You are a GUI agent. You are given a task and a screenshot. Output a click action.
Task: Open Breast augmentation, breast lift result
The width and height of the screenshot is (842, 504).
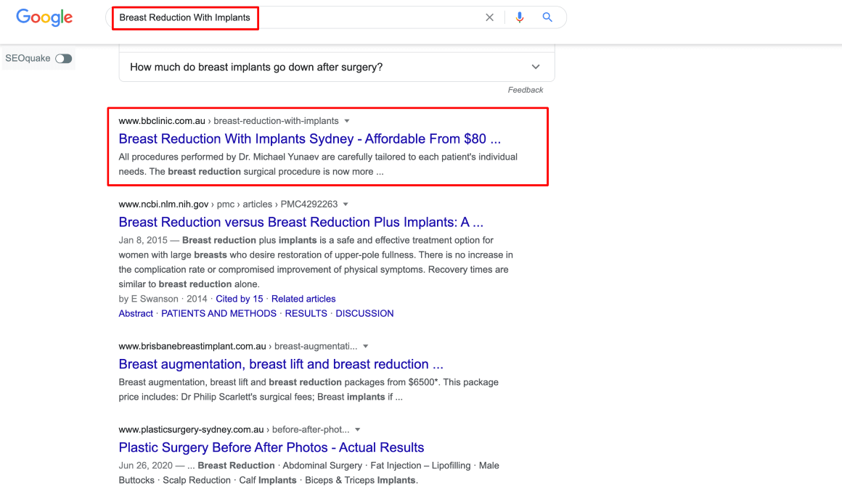281,364
